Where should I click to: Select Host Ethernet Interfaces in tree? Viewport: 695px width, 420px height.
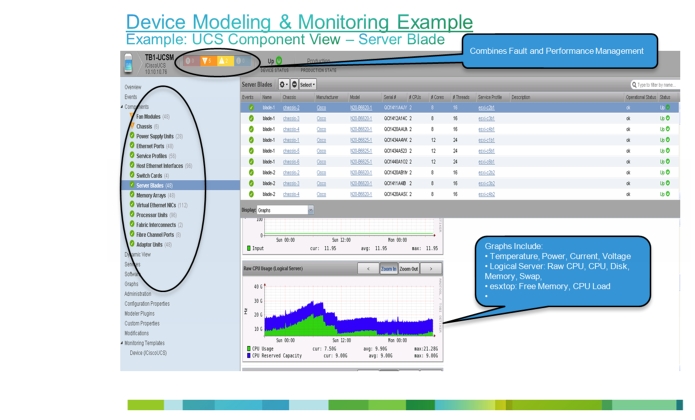click(x=160, y=166)
